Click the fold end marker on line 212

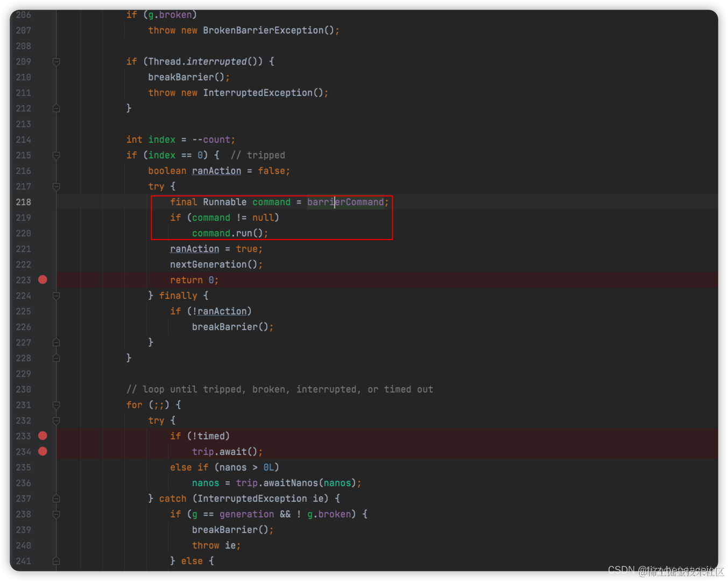[56, 108]
